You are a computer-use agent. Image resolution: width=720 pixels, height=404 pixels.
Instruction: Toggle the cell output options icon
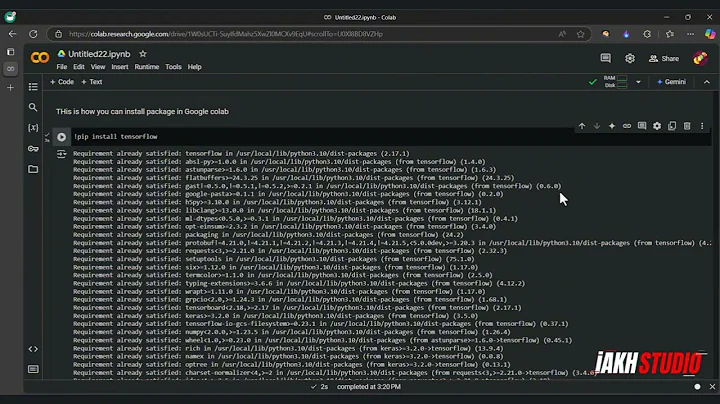click(61, 154)
